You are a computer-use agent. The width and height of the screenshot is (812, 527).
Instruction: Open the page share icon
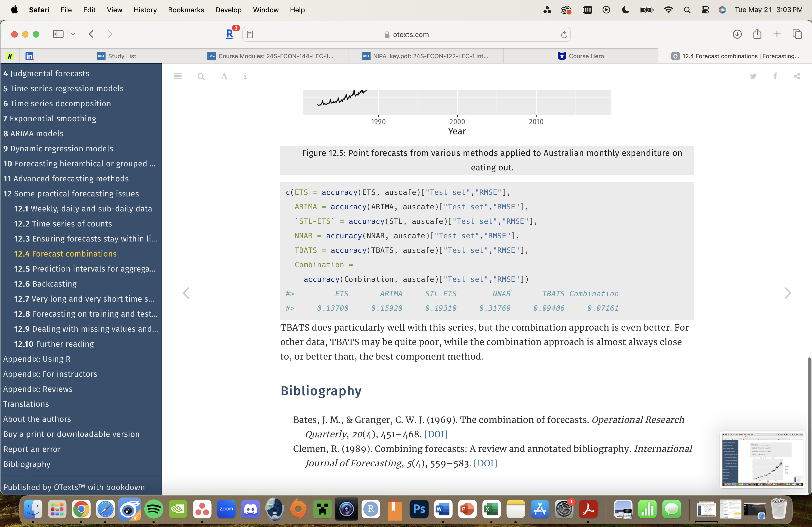coord(797,76)
